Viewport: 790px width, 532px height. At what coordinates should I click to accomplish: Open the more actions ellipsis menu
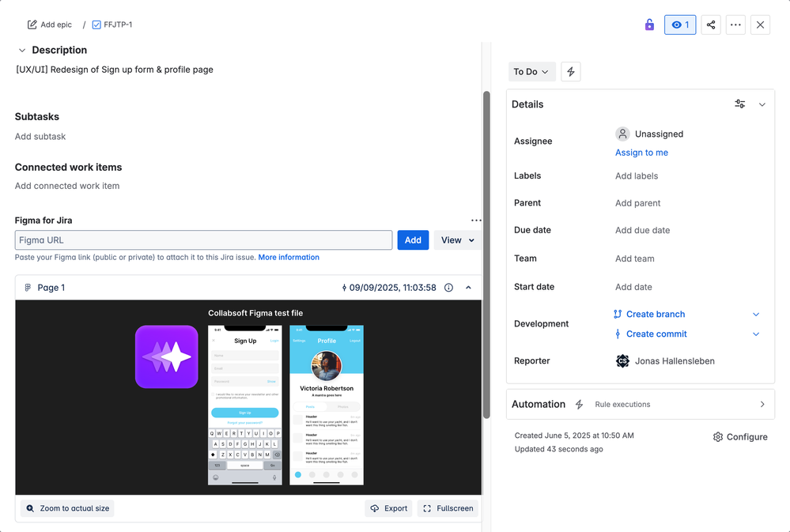(735, 25)
